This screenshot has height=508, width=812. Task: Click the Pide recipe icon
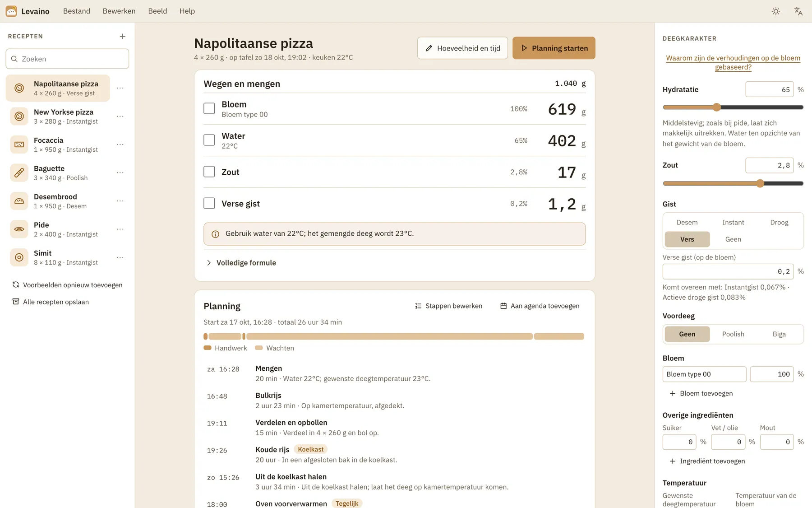19,229
